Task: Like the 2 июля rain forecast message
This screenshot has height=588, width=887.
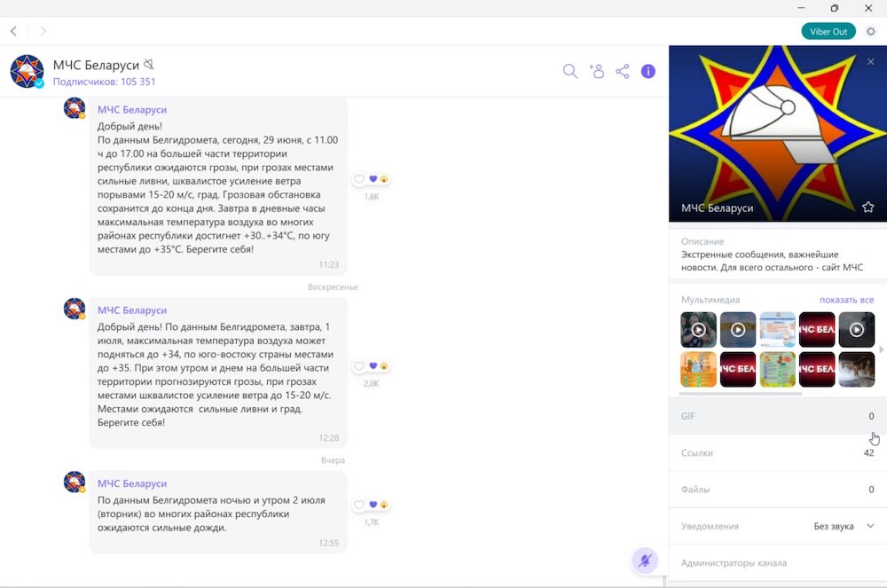Action: (x=359, y=506)
